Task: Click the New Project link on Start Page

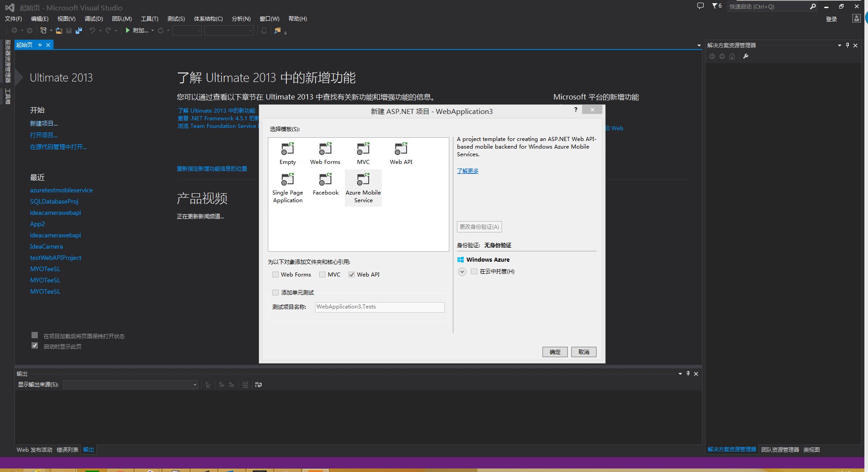Action: pyautogui.click(x=44, y=123)
